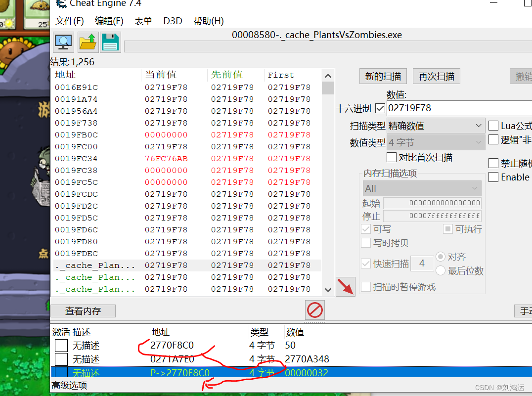The height and width of the screenshot is (396, 532).
Task: Enable the Lua公式 checkbox
Action: pos(493,126)
